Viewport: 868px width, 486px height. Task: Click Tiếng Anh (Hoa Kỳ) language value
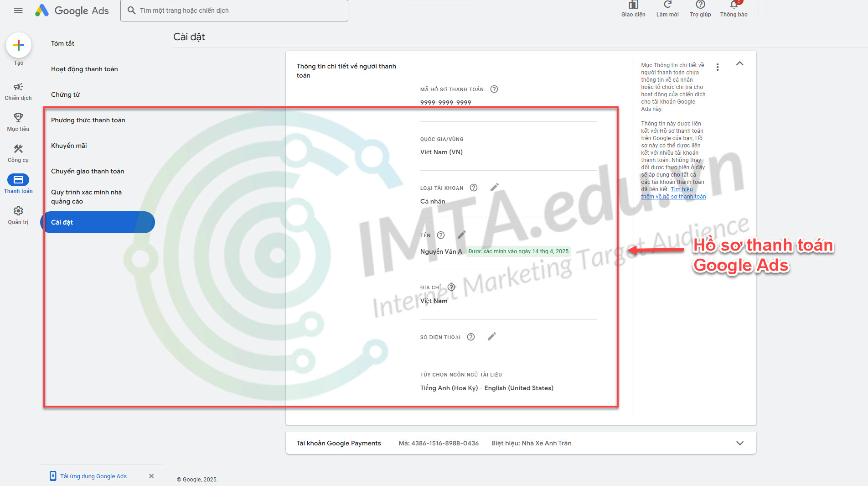click(487, 388)
